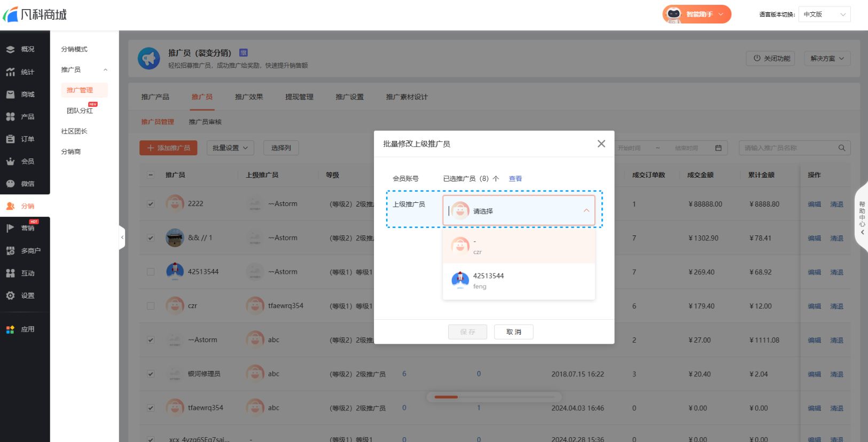Viewport: 868px width, 442px height.
Task: Click 清退 link in the 42513544 row
Action: point(836,272)
